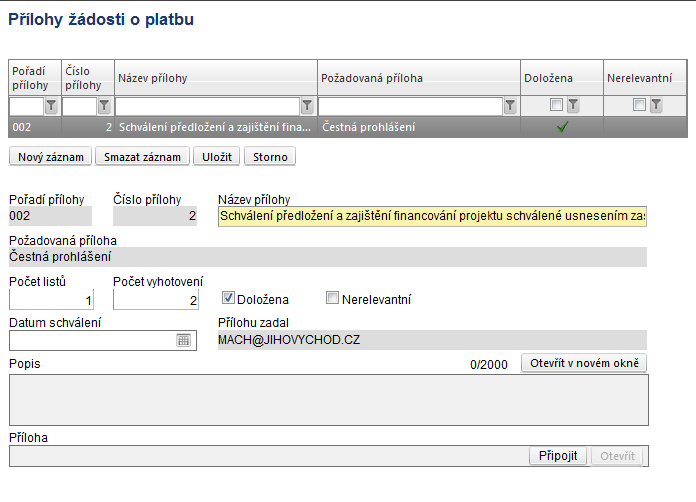
Task: Click the yellow Název přílohy text field
Action: [x=432, y=216]
